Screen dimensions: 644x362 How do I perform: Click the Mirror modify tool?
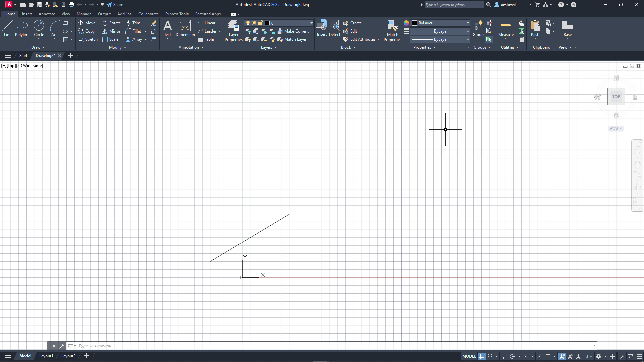tap(111, 31)
